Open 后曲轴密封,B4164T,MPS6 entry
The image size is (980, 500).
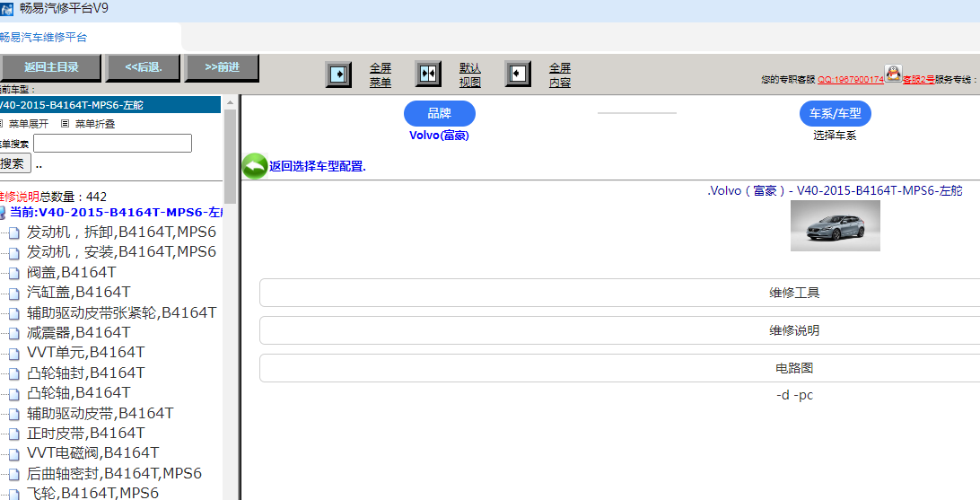114,474
